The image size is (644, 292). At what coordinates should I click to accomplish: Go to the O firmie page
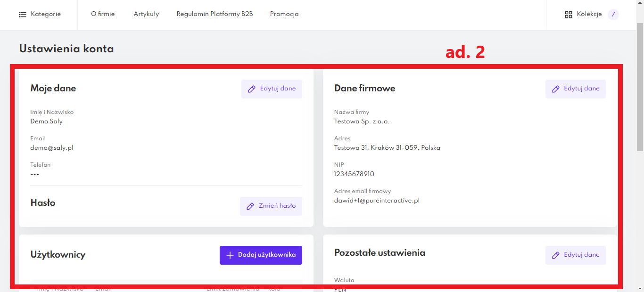coord(103,14)
